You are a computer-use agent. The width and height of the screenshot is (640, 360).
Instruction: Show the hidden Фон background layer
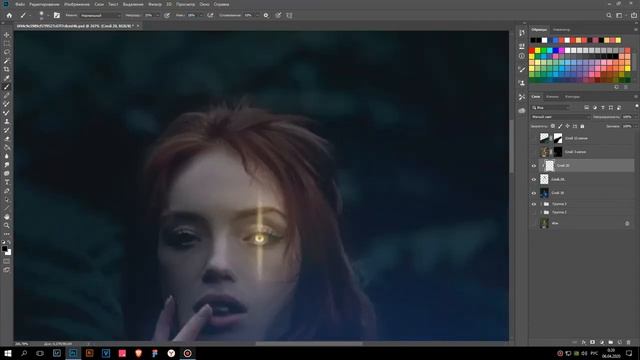533,223
